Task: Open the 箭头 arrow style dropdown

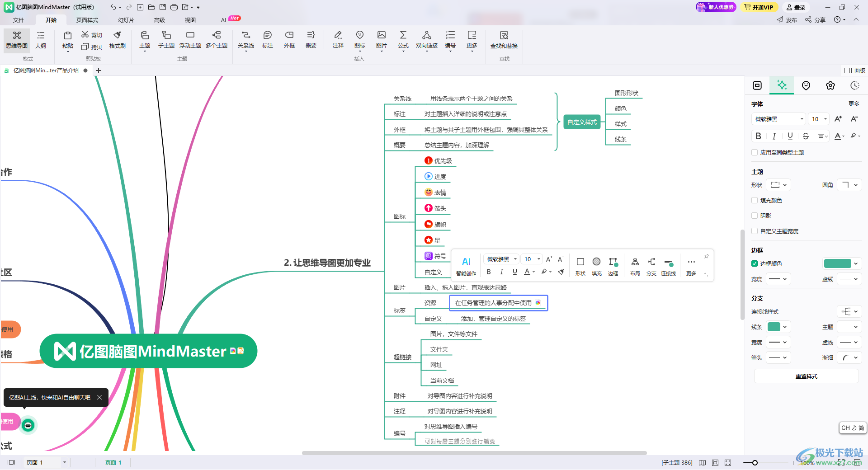Action: 779,358
